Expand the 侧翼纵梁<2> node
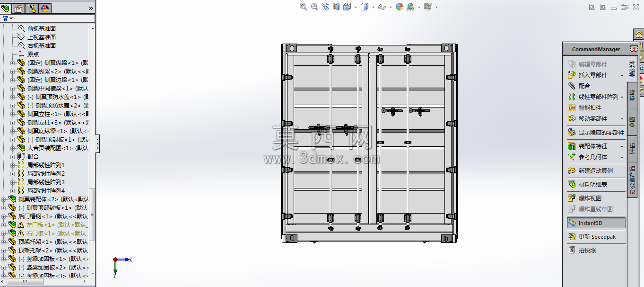 (x=13, y=72)
